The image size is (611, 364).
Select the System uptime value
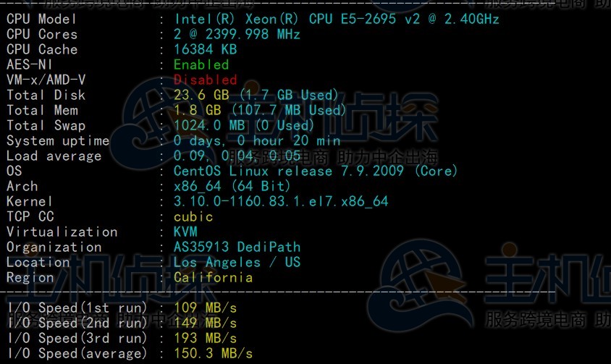pos(257,141)
